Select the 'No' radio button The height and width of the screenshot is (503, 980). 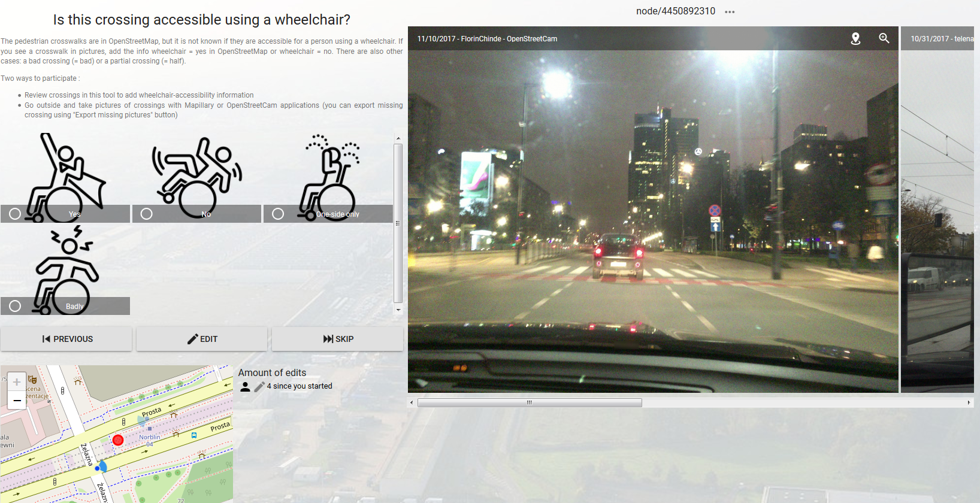(146, 214)
